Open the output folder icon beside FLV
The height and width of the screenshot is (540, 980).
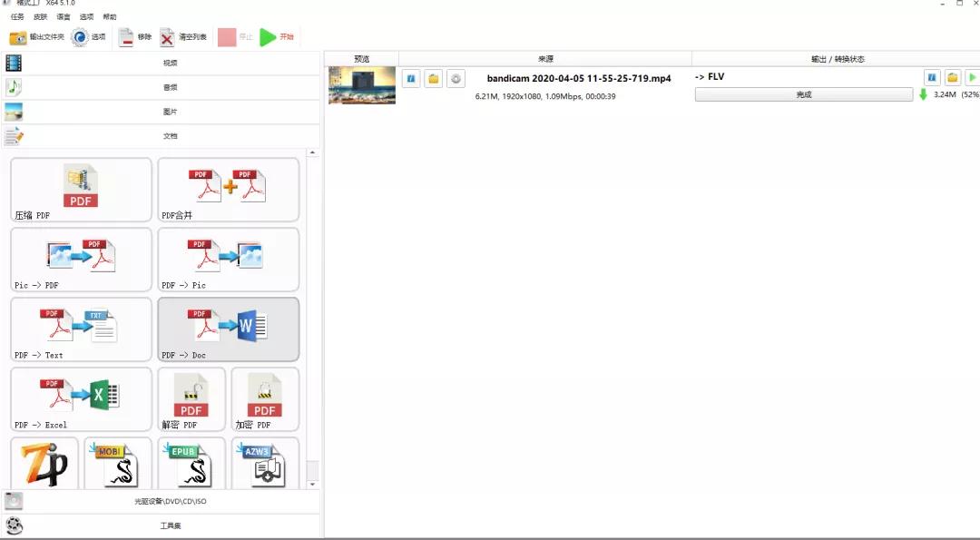953,77
